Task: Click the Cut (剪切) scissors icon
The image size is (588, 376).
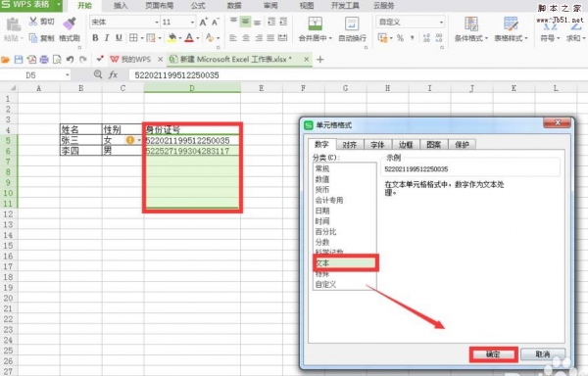Action: click(33, 22)
